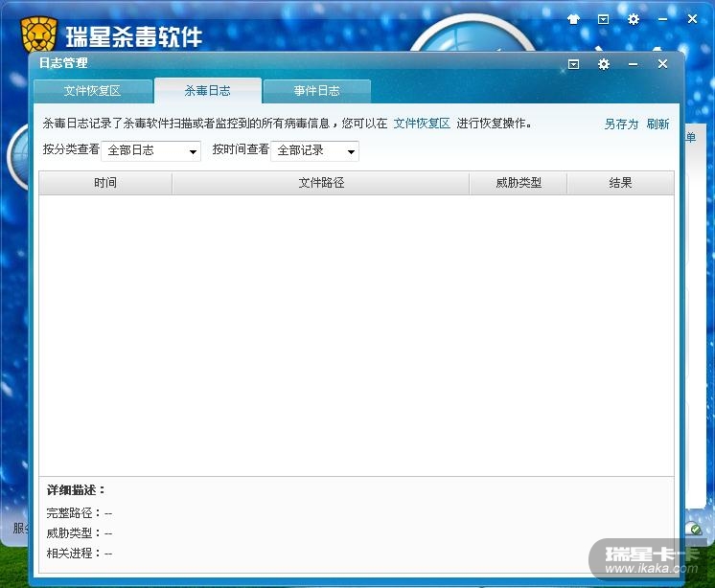The width and height of the screenshot is (715, 588).
Task: Sort by the 文件路径 column header
Action: point(321,183)
